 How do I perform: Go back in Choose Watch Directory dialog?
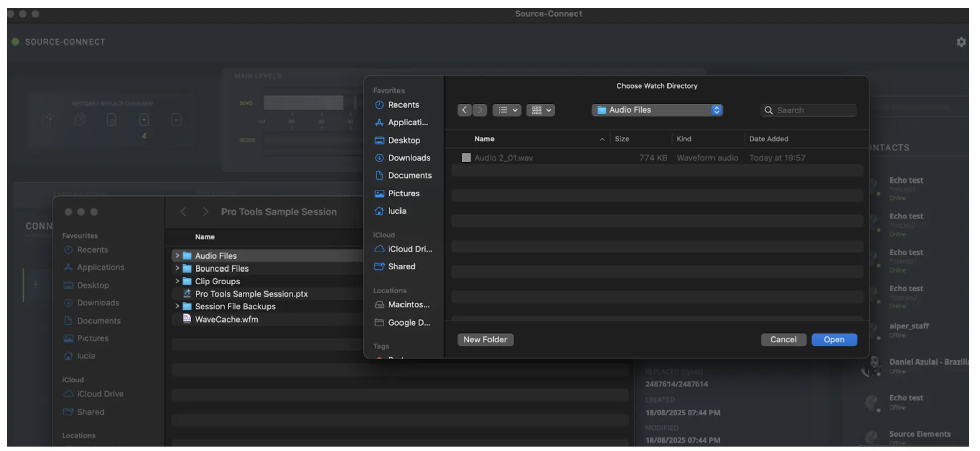(464, 110)
